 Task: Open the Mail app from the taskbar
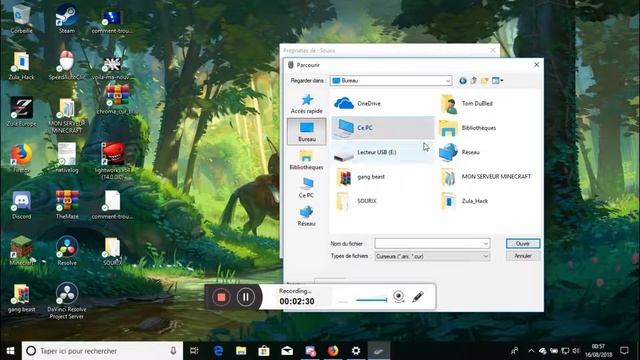pos(287,351)
